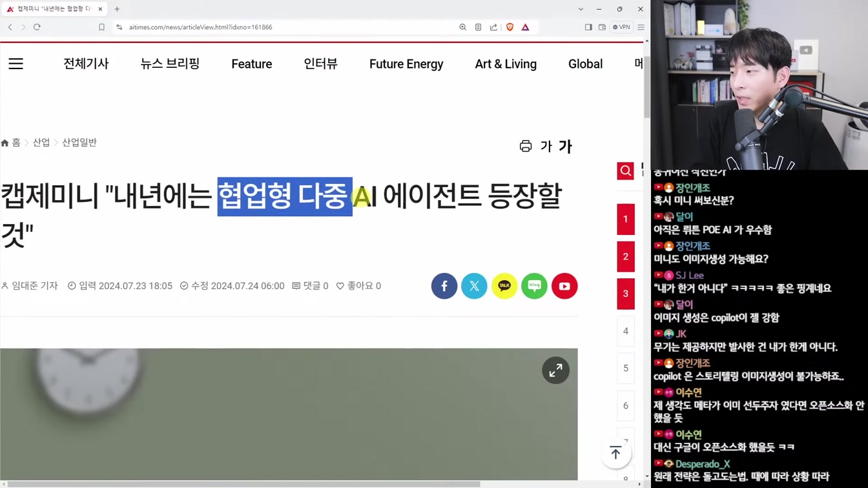Share article on Facebook
Image resolution: width=868 pixels, height=488 pixels.
[444, 286]
